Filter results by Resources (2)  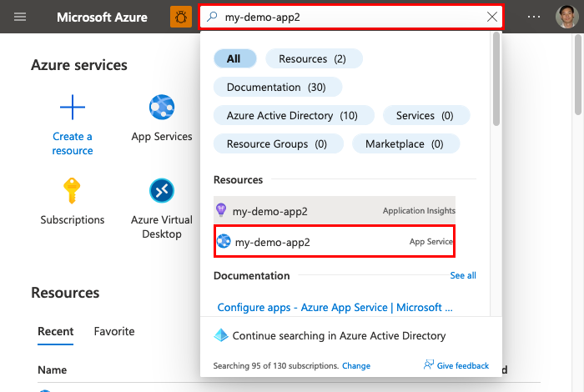(x=314, y=58)
